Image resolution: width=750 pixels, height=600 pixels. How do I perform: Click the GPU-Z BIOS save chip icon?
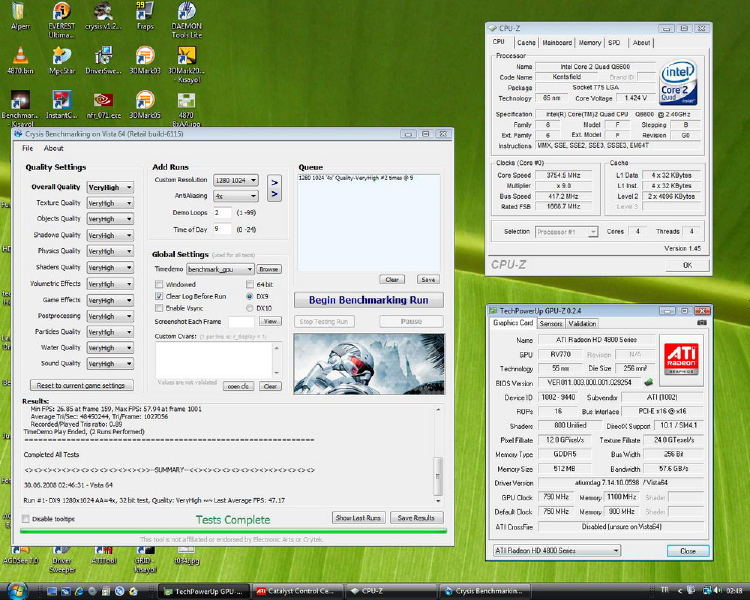click(649, 382)
